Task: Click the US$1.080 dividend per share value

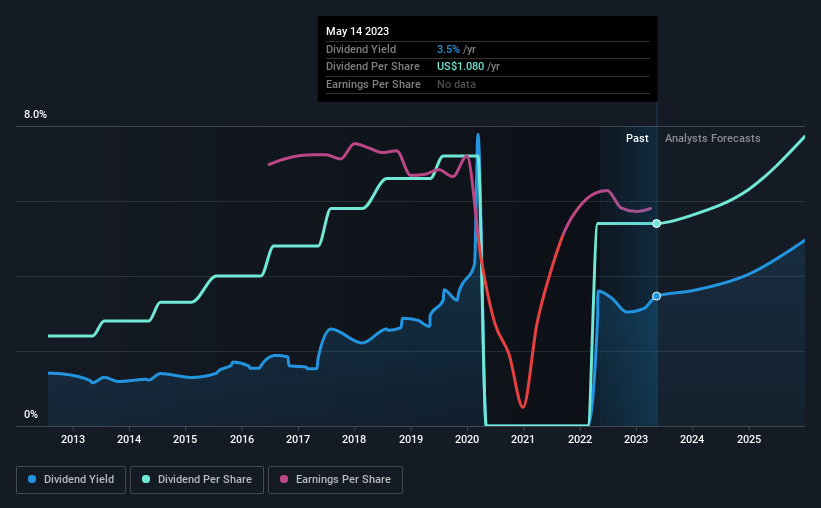Action: (461, 67)
